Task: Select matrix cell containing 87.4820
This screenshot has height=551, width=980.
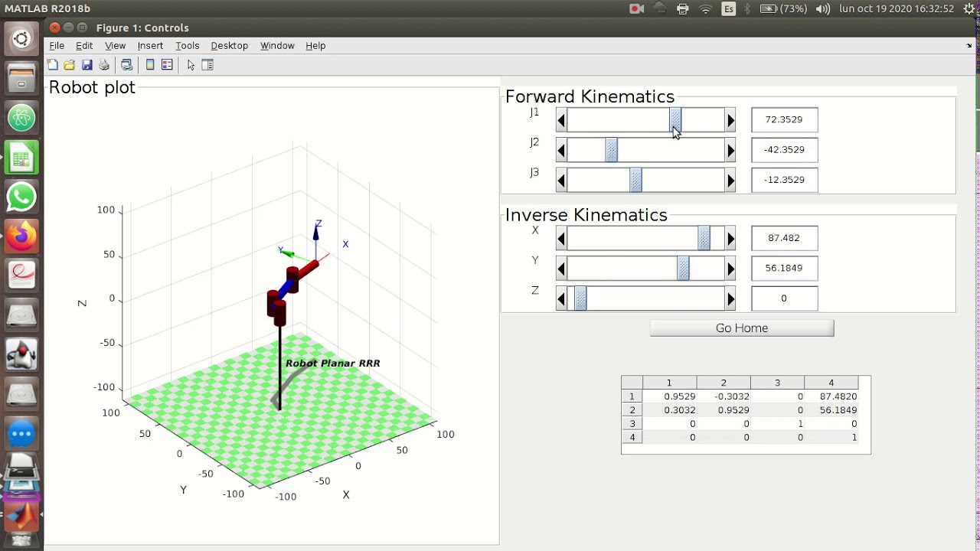Action: click(831, 396)
